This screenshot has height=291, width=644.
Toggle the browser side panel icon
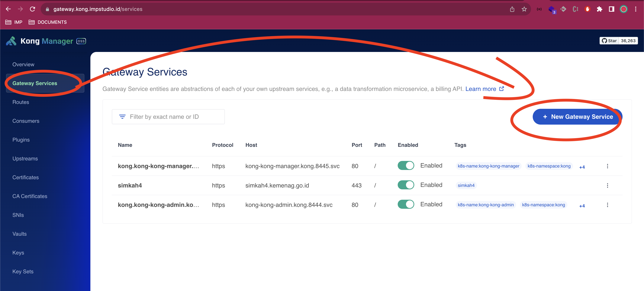611,9
